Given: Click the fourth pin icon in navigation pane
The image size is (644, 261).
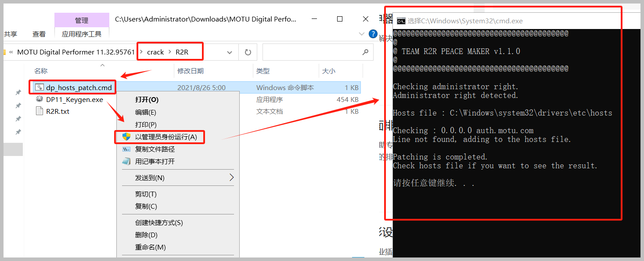Looking at the screenshot, I should click(x=18, y=132).
